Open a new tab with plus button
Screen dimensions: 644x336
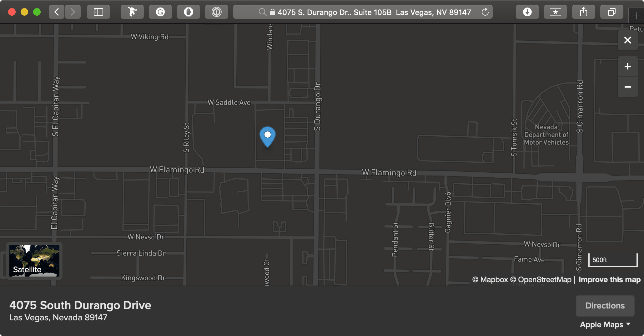636,16
